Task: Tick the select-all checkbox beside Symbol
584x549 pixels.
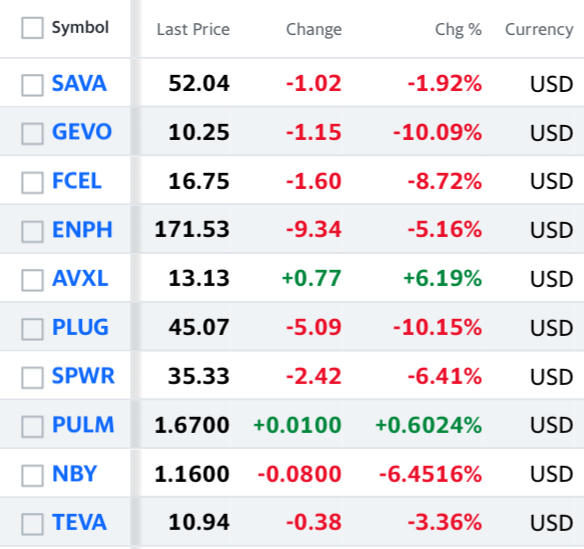Action: tap(32, 28)
